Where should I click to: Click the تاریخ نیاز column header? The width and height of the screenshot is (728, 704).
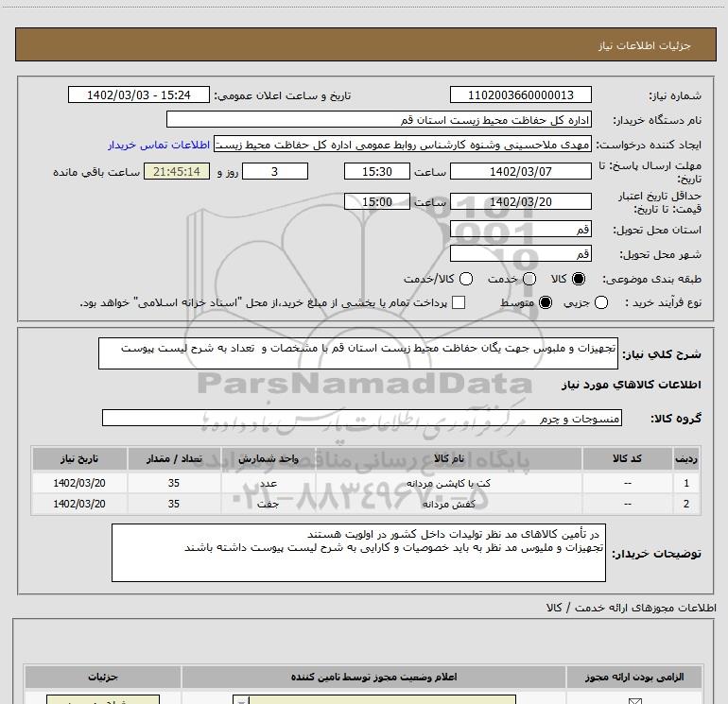pyautogui.click(x=79, y=458)
